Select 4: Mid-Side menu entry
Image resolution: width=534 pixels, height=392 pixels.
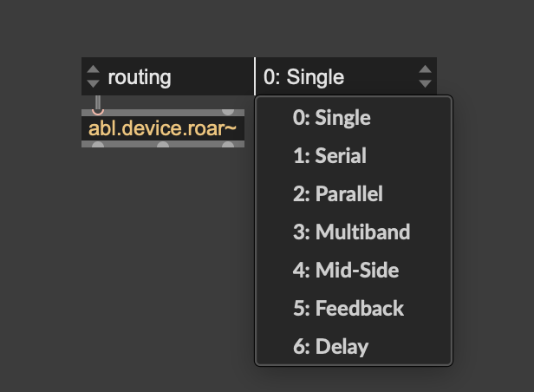click(x=345, y=271)
